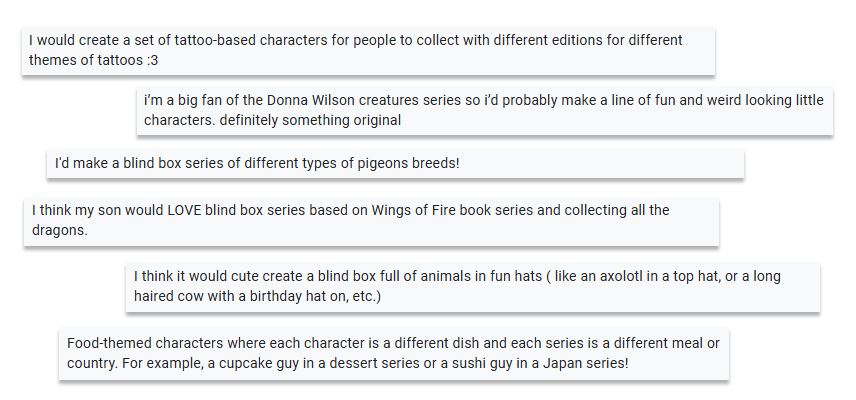Select the food-themed characters comment card
Viewport: 856px width, 400px height.
click(394, 353)
